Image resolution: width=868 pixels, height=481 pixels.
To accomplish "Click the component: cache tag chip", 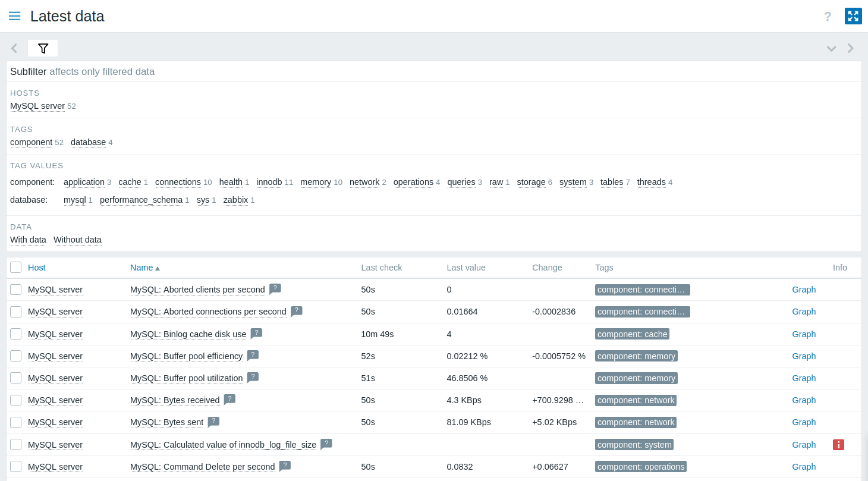I will (x=632, y=334).
